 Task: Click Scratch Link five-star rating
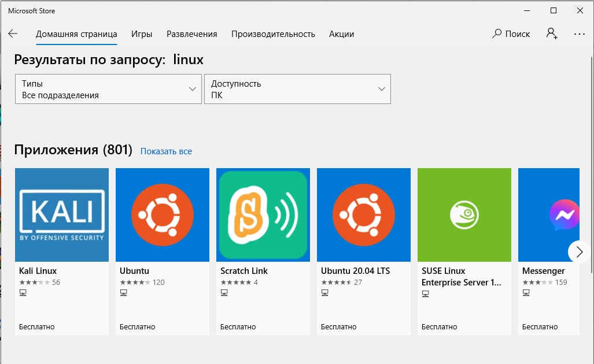coord(235,283)
